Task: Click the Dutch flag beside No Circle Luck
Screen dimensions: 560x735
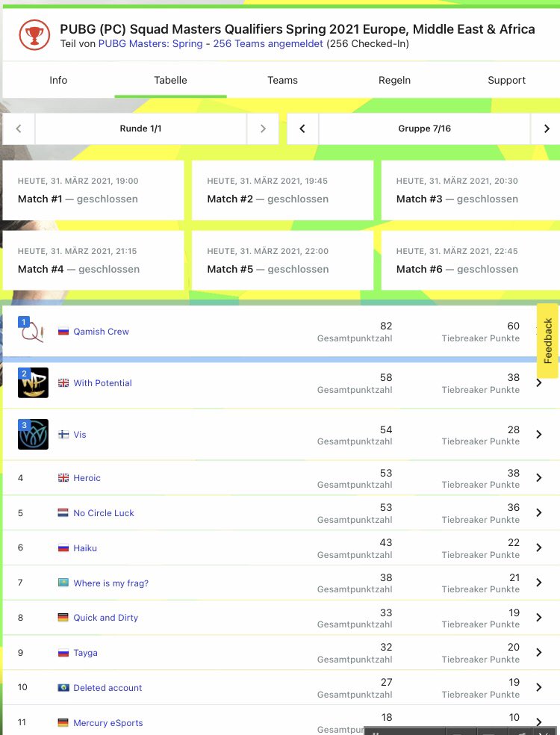Action: (63, 513)
